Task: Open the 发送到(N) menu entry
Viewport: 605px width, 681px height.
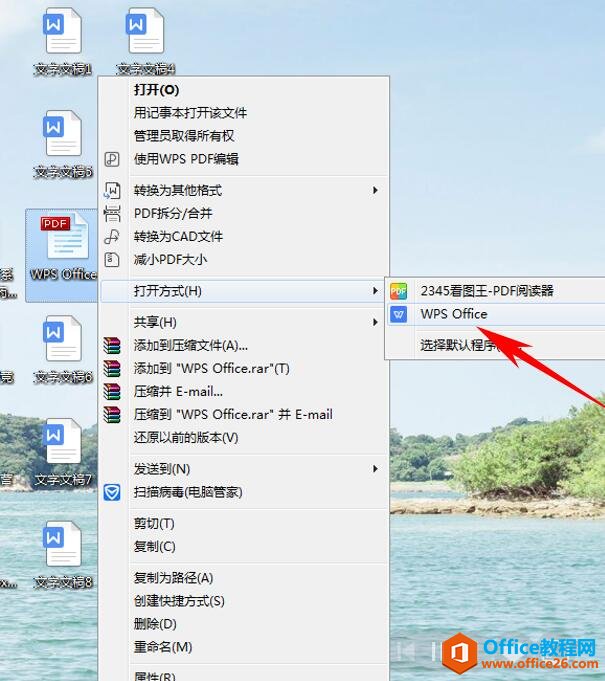Action: [x=244, y=469]
